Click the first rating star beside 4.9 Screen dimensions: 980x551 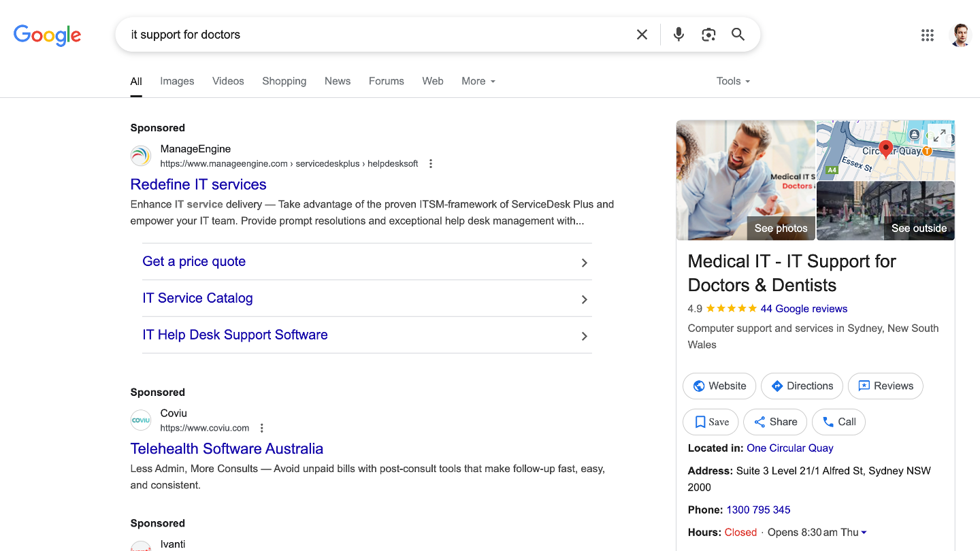click(x=710, y=309)
